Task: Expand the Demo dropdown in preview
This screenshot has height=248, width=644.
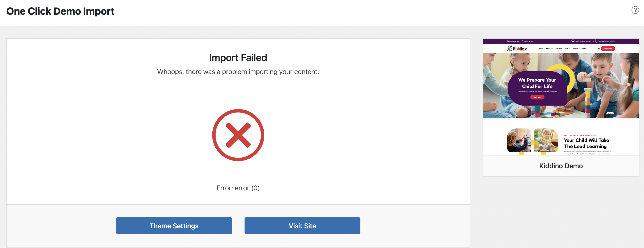Action: (x=541, y=48)
